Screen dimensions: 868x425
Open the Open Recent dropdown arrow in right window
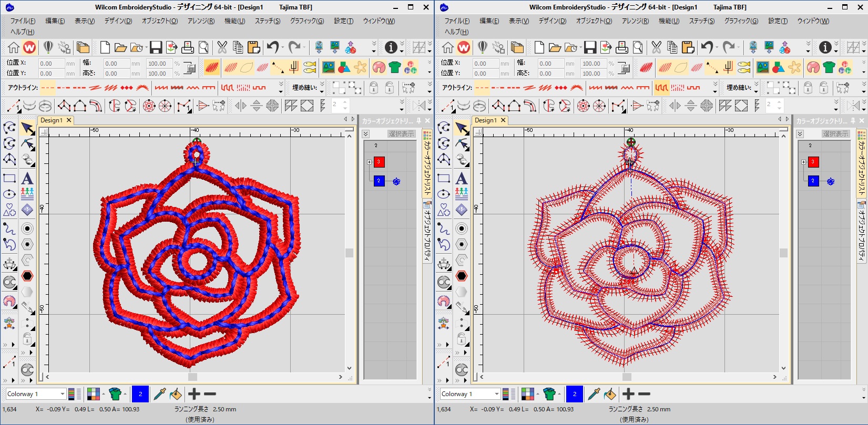point(580,48)
